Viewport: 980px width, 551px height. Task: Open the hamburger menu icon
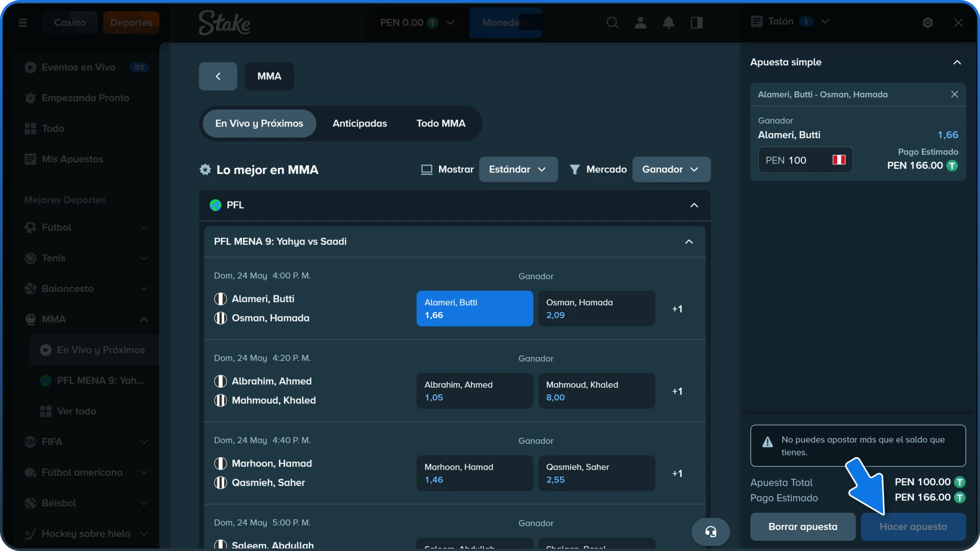tap(22, 22)
